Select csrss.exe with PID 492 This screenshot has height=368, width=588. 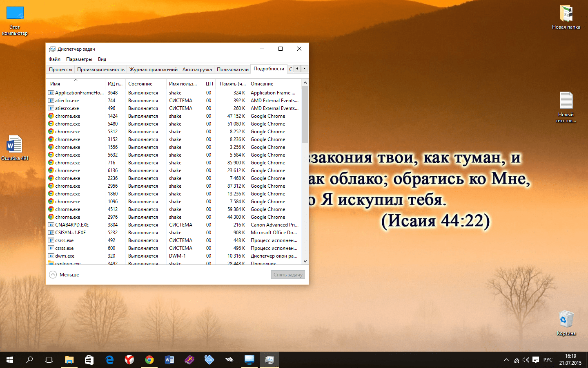[174, 240]
